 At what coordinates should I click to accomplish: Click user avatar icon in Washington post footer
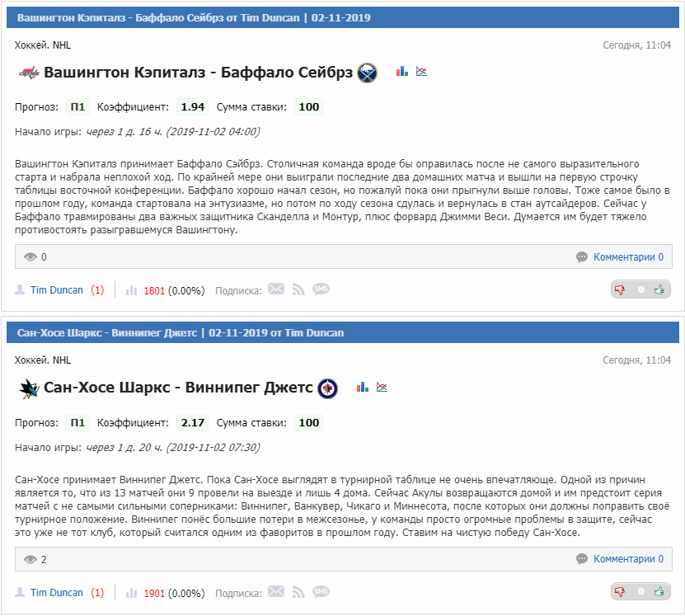pos(20,289)
